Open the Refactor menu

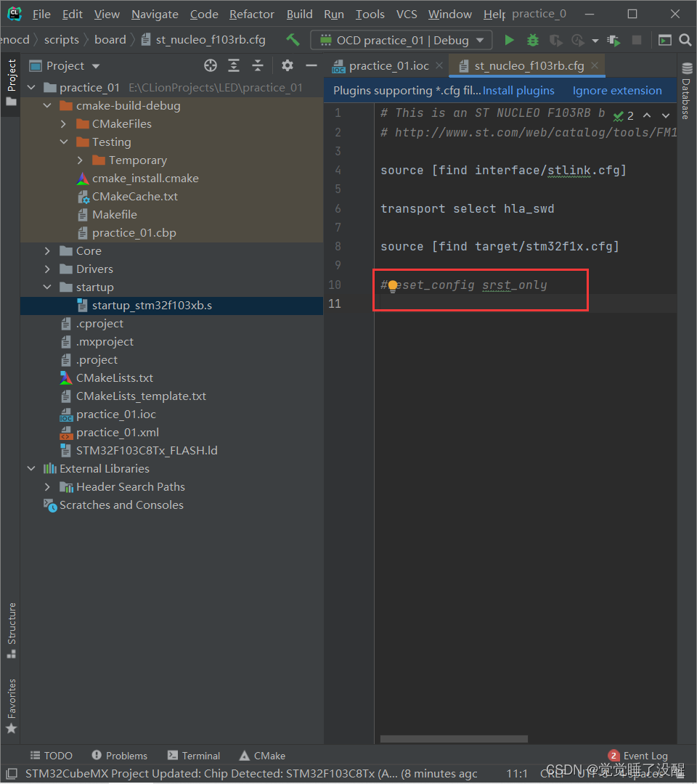[251, 15]
